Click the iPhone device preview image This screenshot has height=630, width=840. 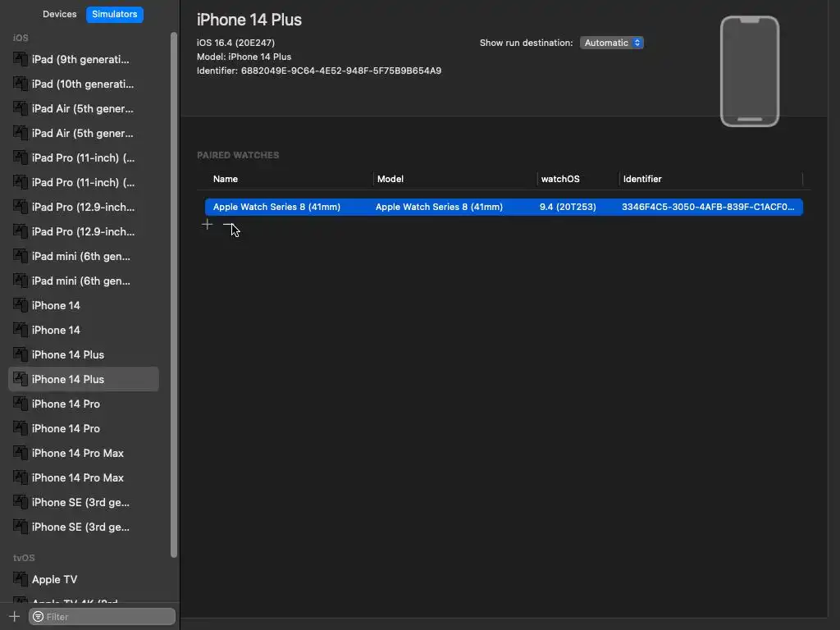coord(750,71)
